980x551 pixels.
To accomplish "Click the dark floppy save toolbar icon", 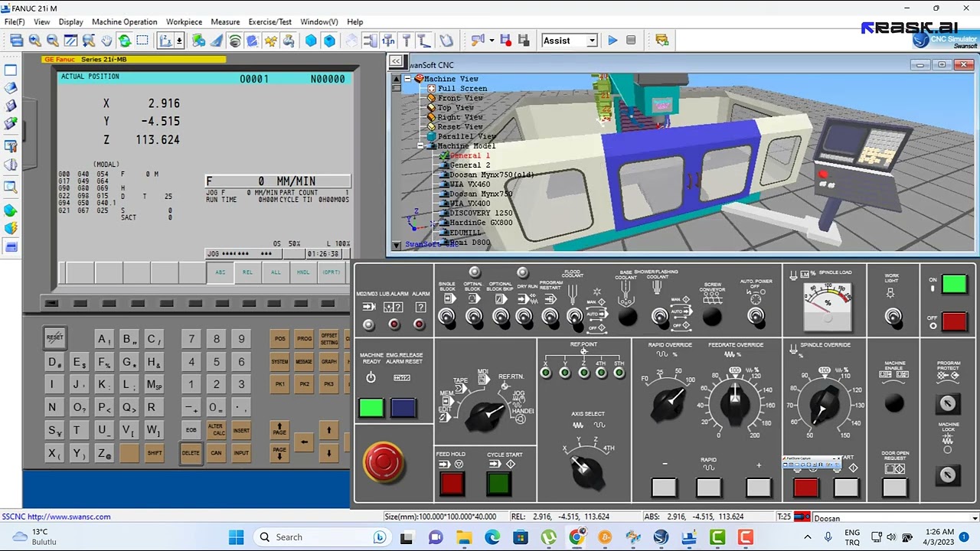I will (x=524, y=41).
